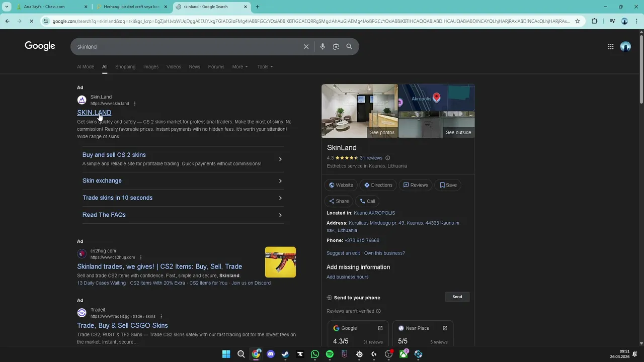Viewport: 644px width, 362px height.
Task: Open Kauno AKROPOLIS location link
Action: point(374,213)
